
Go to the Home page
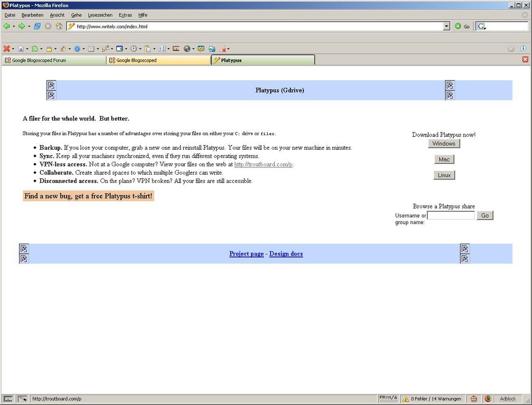coord(59,26)
